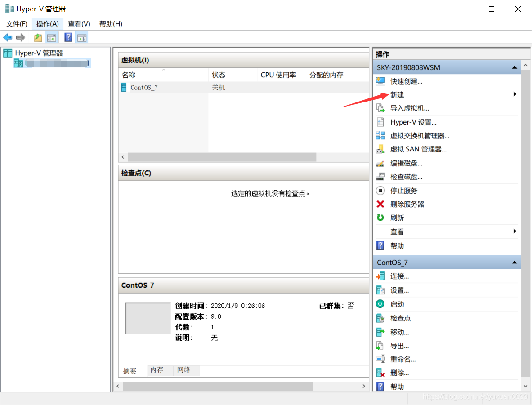Click the 编辑磁盘 icon
The image size is (532, 405).
pyautogui.click(x=380, y=163)
